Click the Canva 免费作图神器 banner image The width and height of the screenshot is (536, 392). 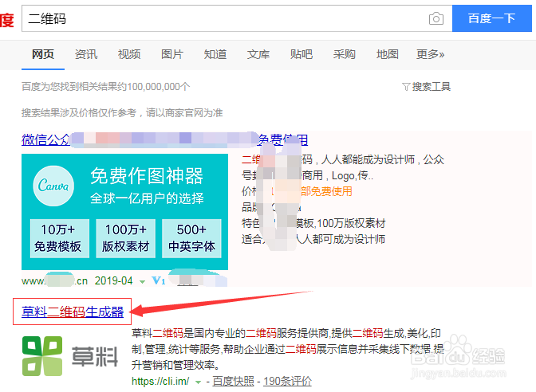(x=124, y=212)
